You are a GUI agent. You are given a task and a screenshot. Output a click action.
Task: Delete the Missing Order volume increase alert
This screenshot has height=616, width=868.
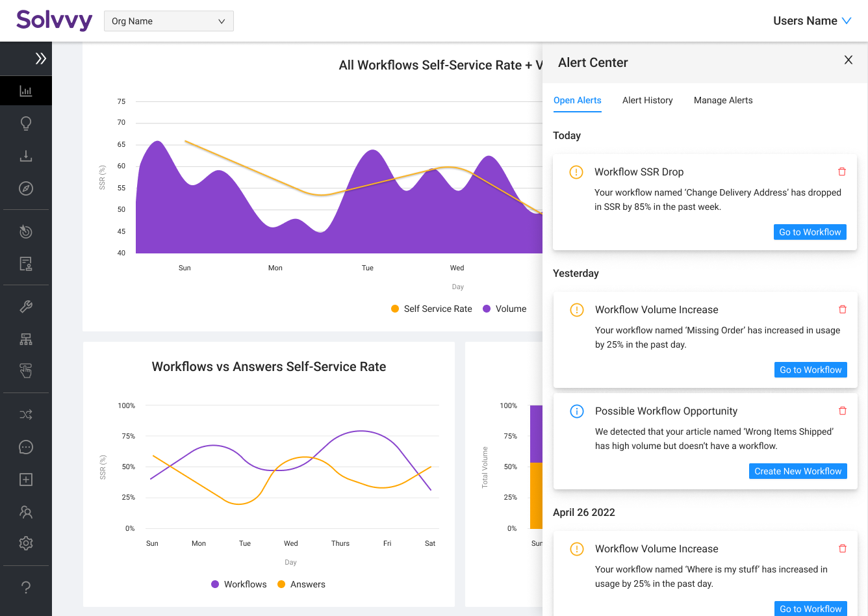[843, 309]
